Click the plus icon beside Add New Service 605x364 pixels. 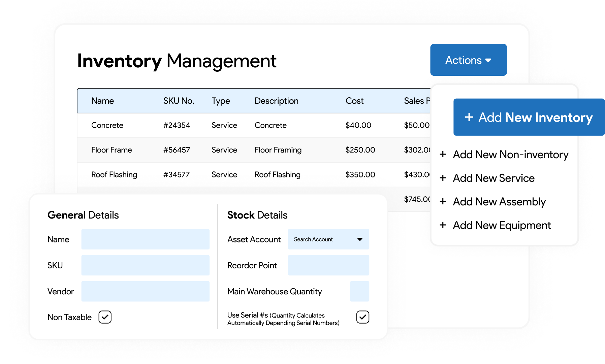click(443, 178)
